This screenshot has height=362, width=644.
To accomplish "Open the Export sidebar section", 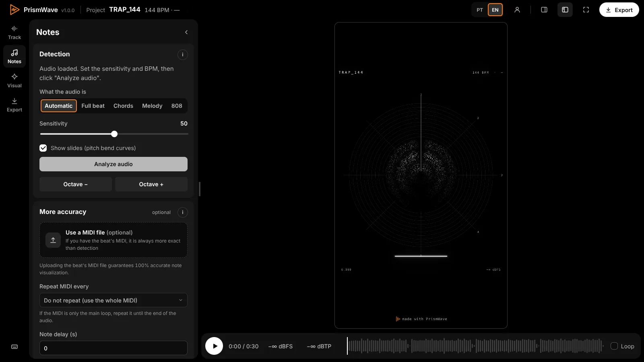I will [14, 105].
